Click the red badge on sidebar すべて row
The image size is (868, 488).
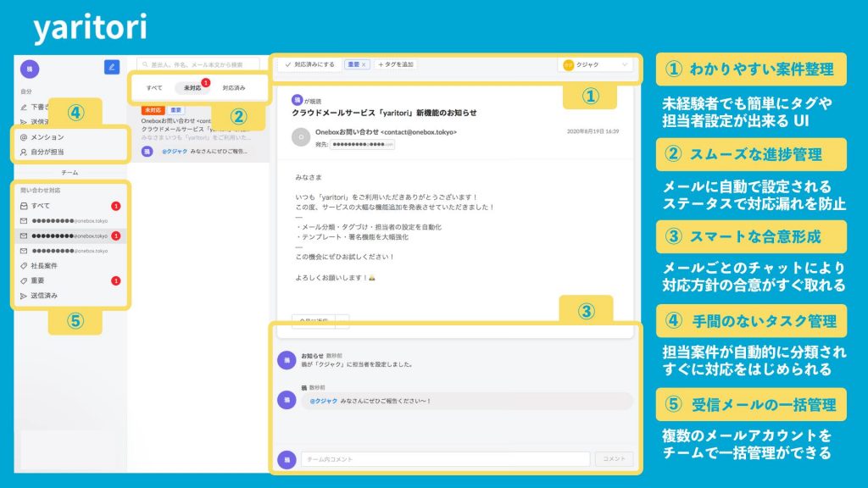click(115, 206)
